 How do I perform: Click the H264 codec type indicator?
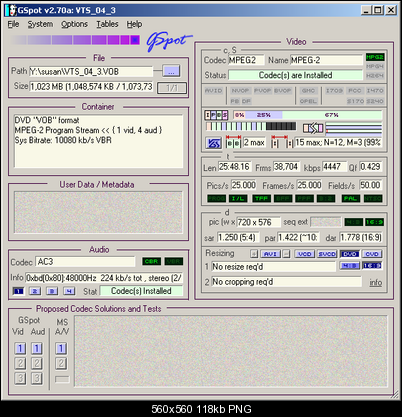coord(375,76)
